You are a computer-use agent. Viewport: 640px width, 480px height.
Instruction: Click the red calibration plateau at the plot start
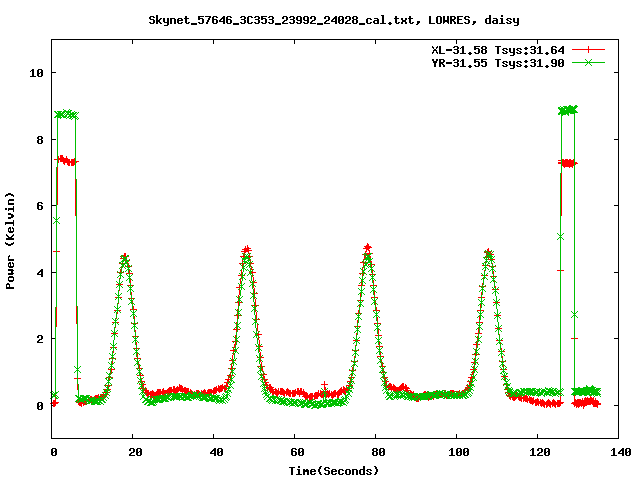(67, 161)
